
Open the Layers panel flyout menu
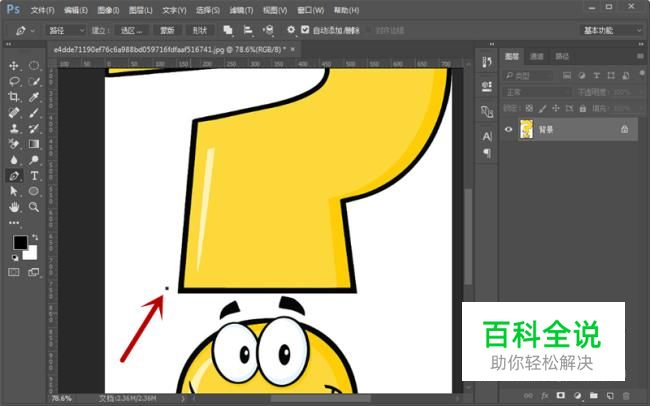point(640,56)
